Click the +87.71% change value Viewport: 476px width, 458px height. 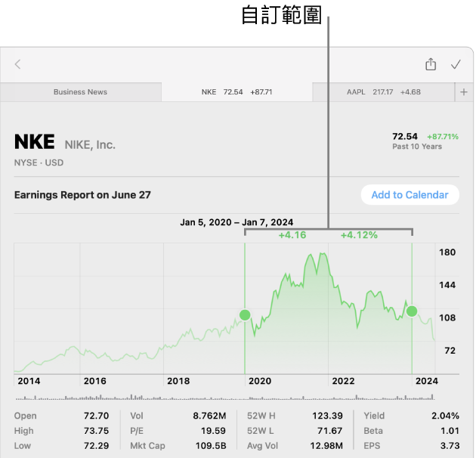tap(443, 137)
